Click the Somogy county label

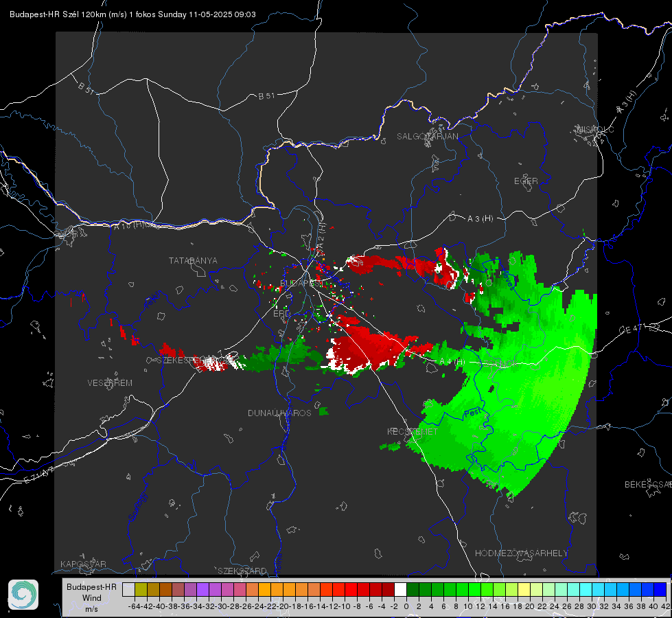point(138,507)
